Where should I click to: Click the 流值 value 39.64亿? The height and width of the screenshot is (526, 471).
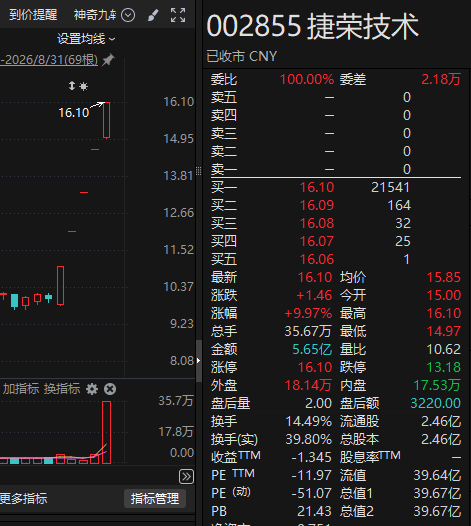[x=437, y=475]
